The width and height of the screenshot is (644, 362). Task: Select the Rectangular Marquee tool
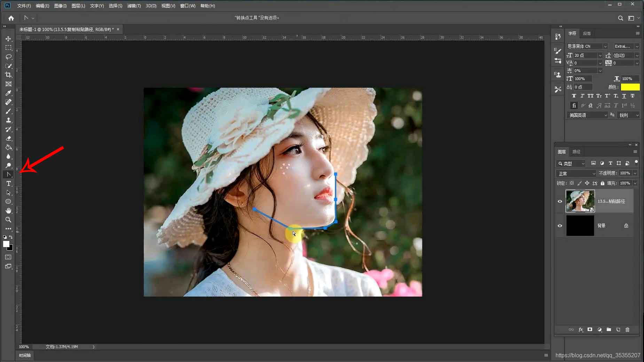pos(8,48)
